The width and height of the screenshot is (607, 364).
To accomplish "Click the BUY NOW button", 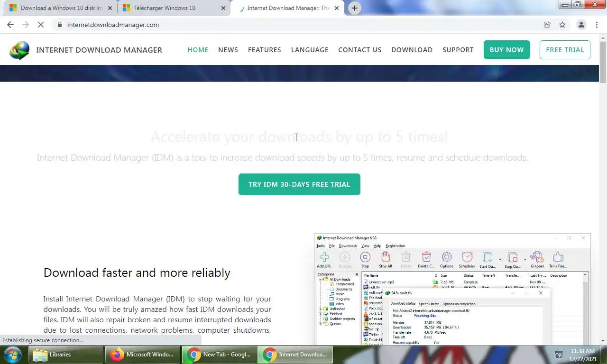I will click(506, 50).
